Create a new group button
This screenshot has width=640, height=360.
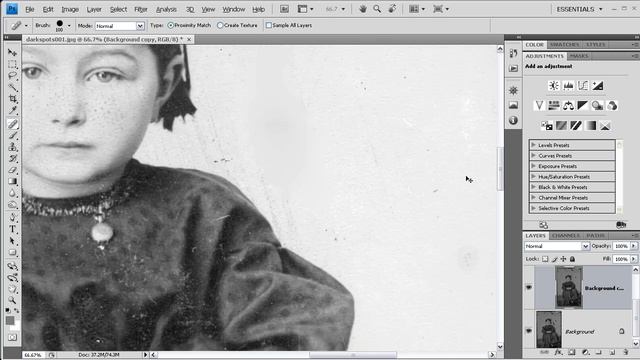click(x=598, y=352)
